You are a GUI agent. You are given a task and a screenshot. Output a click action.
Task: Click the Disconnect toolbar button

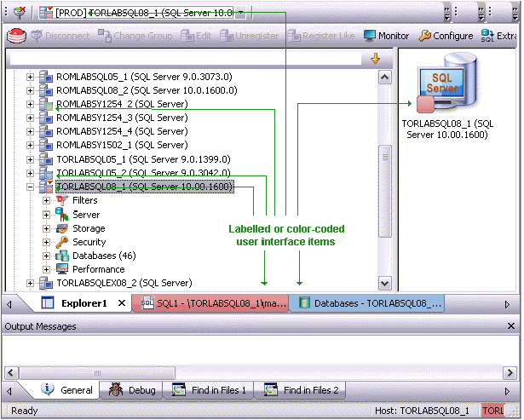pos(60,36)
